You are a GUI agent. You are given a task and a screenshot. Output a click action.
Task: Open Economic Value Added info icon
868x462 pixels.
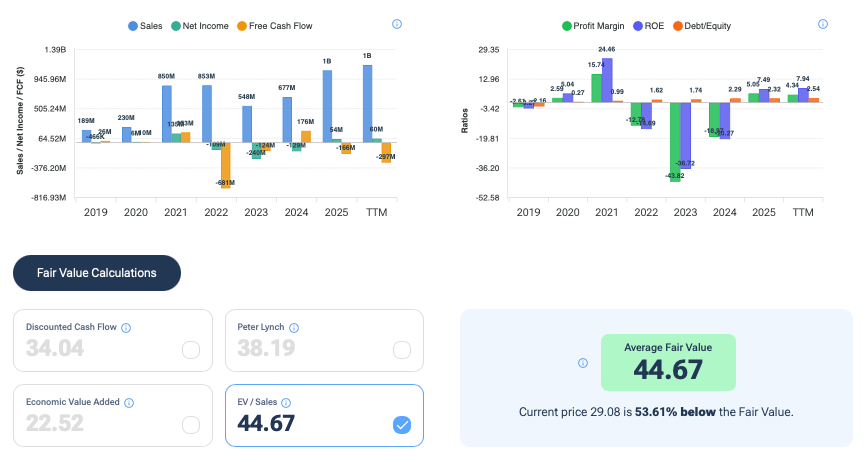[129, 403]
